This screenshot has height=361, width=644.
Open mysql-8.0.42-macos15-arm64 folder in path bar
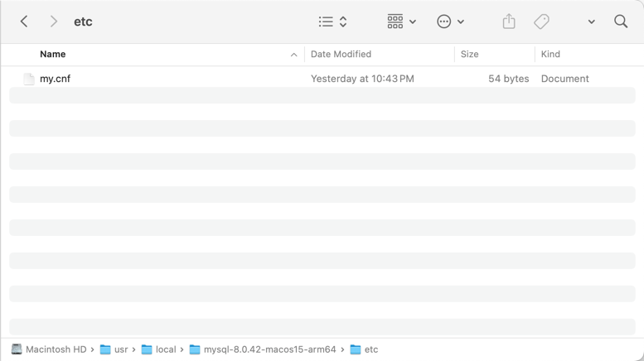(263, 349)
